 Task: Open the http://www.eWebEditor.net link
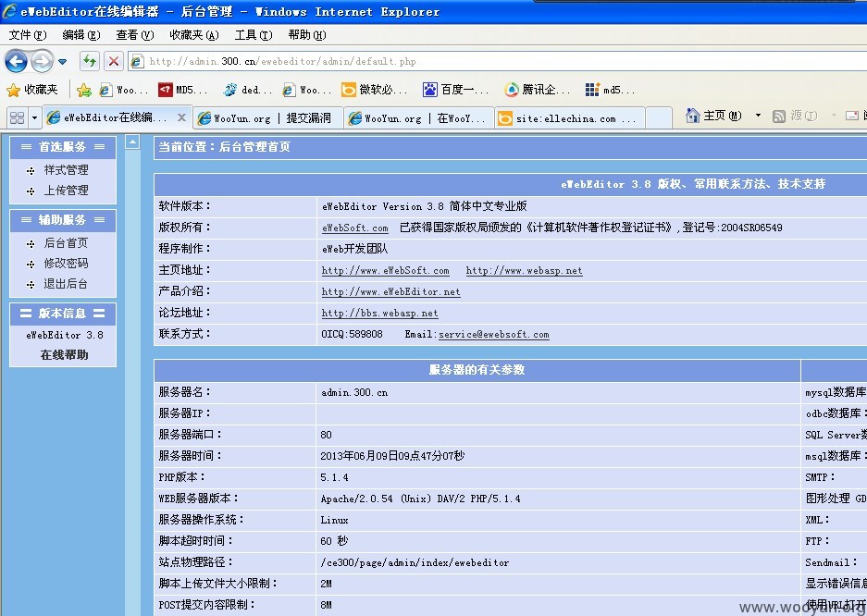tap(390, 291)
